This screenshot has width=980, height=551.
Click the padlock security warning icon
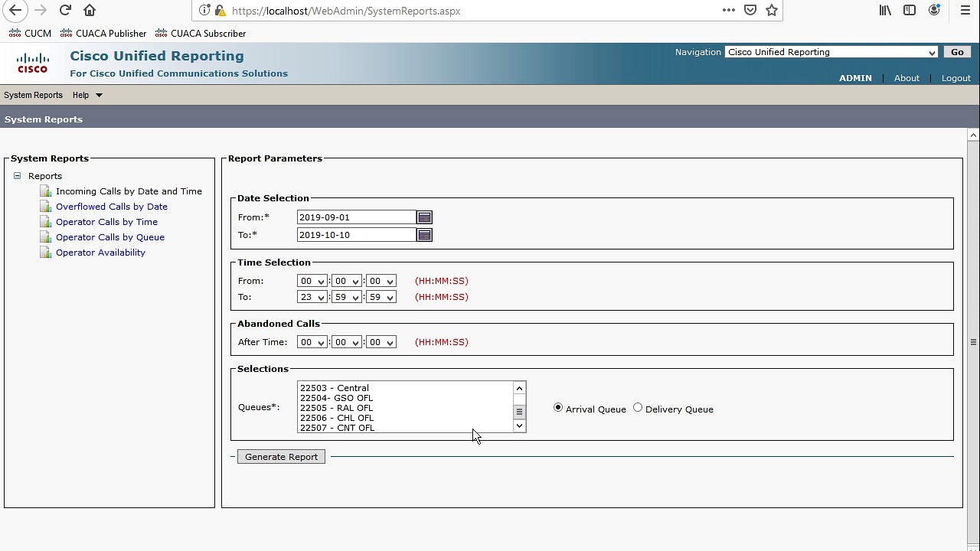click(x=220, y=11)
